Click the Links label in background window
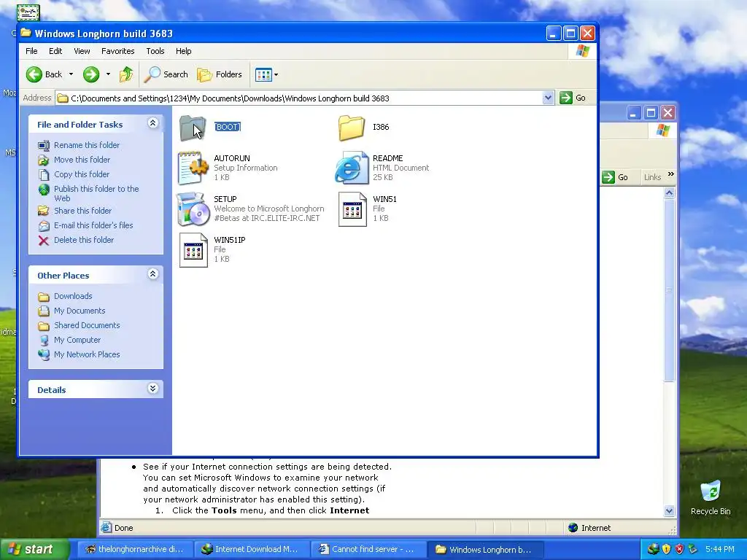The width and height of the screenshot is (747, 560). pyautogui.click(x=652, y=177)
